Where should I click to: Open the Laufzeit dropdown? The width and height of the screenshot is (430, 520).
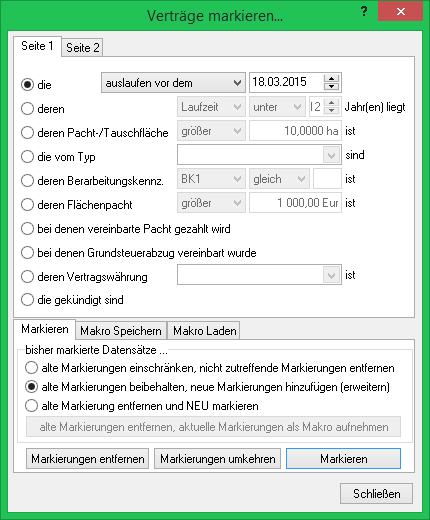tap(211, 107)
